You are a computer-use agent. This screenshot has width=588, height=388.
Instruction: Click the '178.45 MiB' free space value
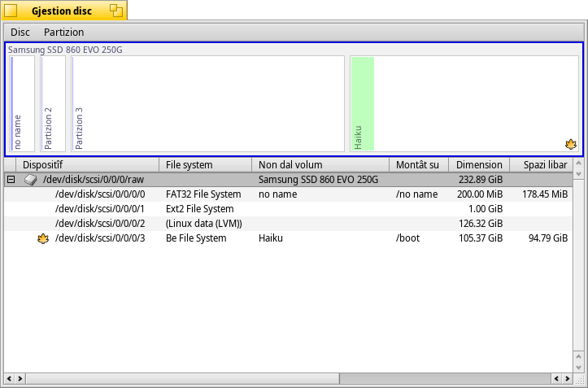[x=545, y=194]
